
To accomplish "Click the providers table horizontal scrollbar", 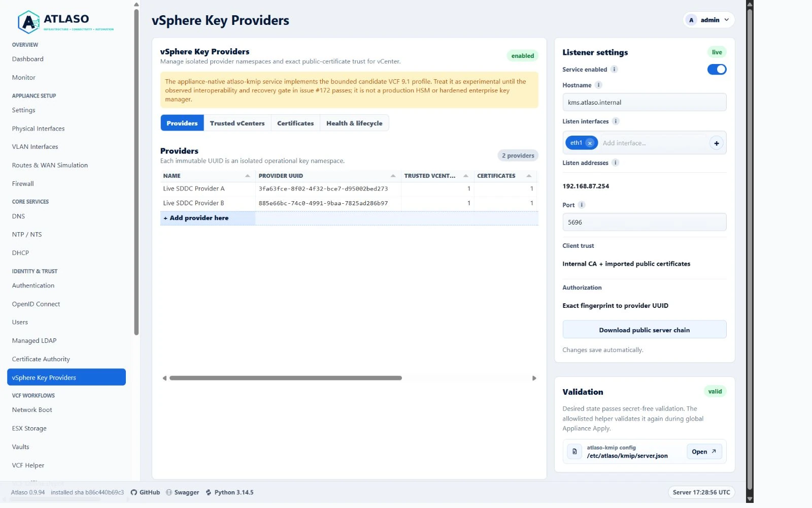I will 286,378.
